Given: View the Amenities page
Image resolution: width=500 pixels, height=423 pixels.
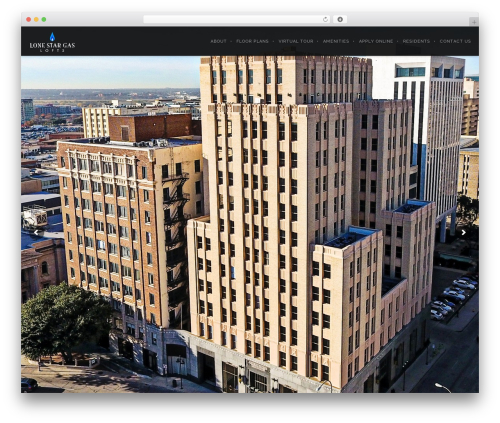Looking at the screenshot, I should point(336,41).
